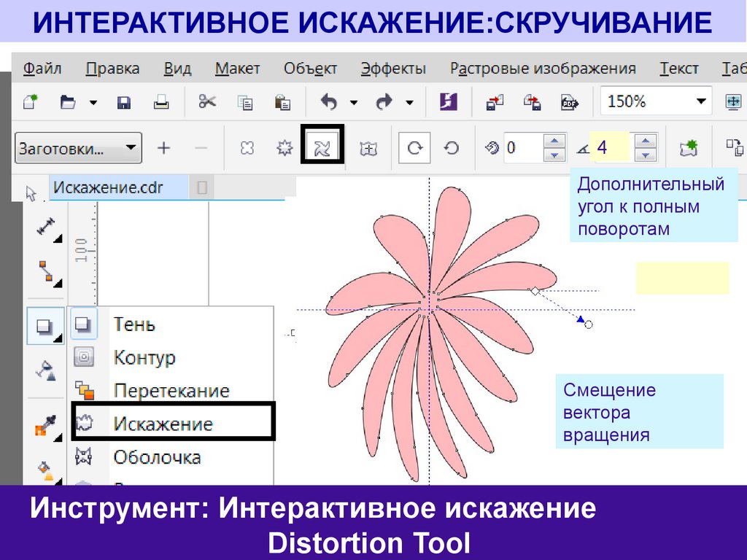Open the Файл menu

click(42, 69)
